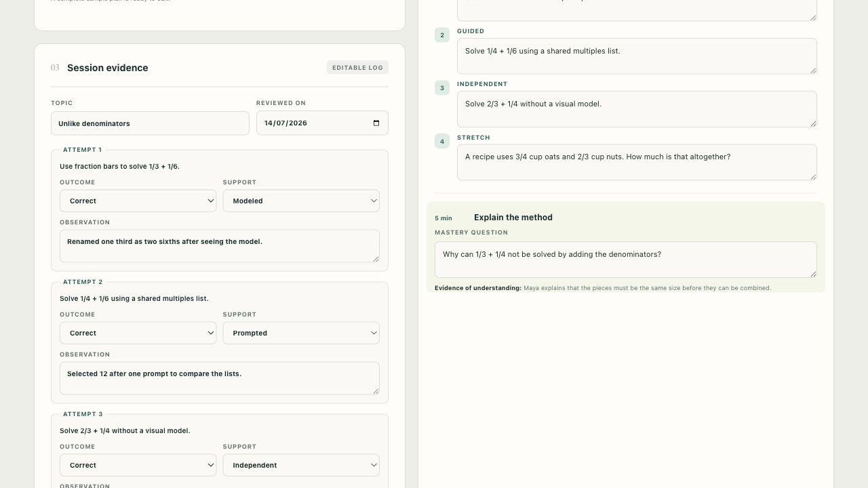Open Attempt 1 Support dropdown showing Modeled
This screenshot has width=868, height=488.
click(x=301, y=201)
